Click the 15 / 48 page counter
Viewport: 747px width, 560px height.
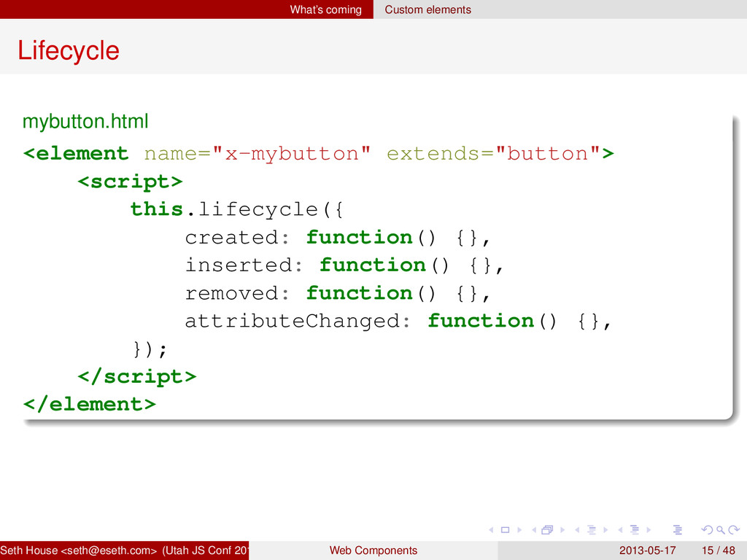click(x=719, y=551)
